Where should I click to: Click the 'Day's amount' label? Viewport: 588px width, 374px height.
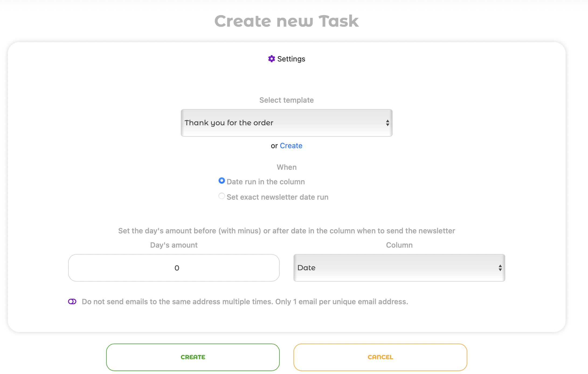coord(174,245)
